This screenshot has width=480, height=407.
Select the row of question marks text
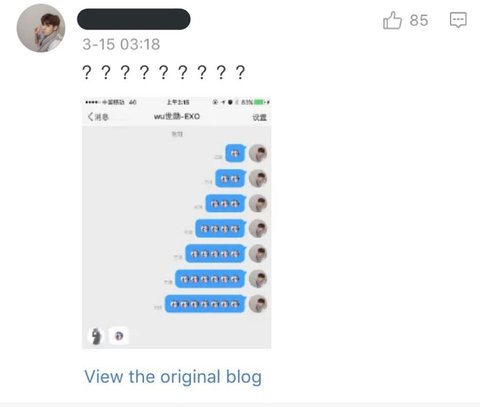click(x=164, y=72)
